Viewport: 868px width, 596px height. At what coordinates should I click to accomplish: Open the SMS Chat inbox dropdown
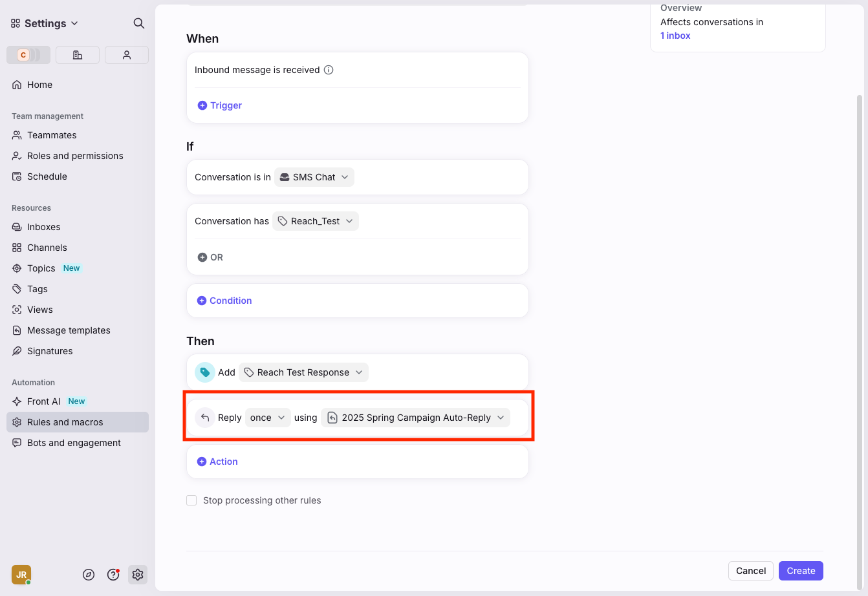click(314, 177)
